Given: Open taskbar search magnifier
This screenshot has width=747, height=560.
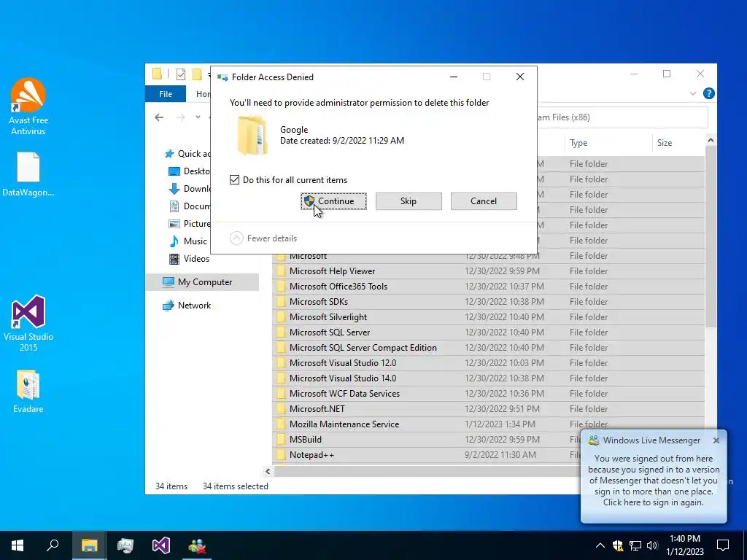Looking at the screenshot, I should click(53, 545).
